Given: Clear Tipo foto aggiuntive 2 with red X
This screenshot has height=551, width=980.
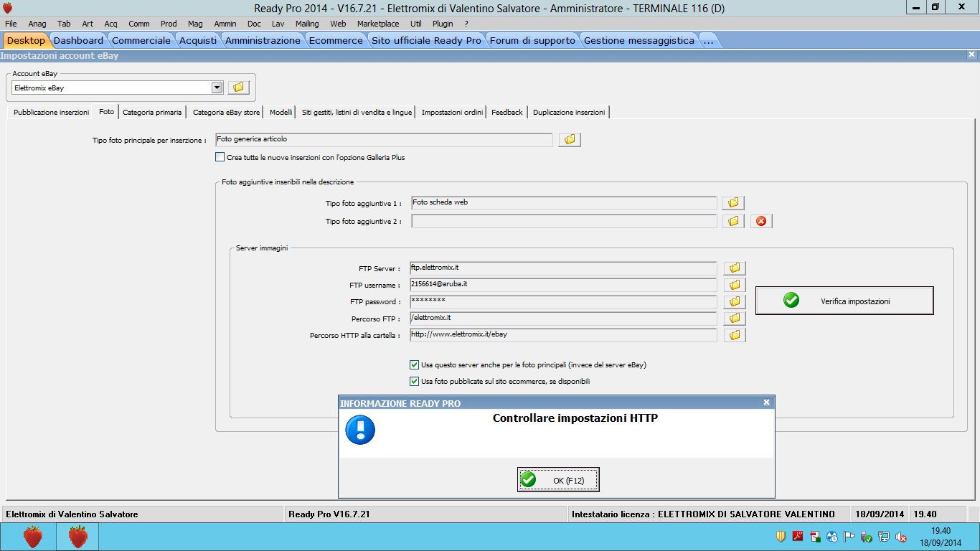Looking at the screenshot, I should [761, 221].
